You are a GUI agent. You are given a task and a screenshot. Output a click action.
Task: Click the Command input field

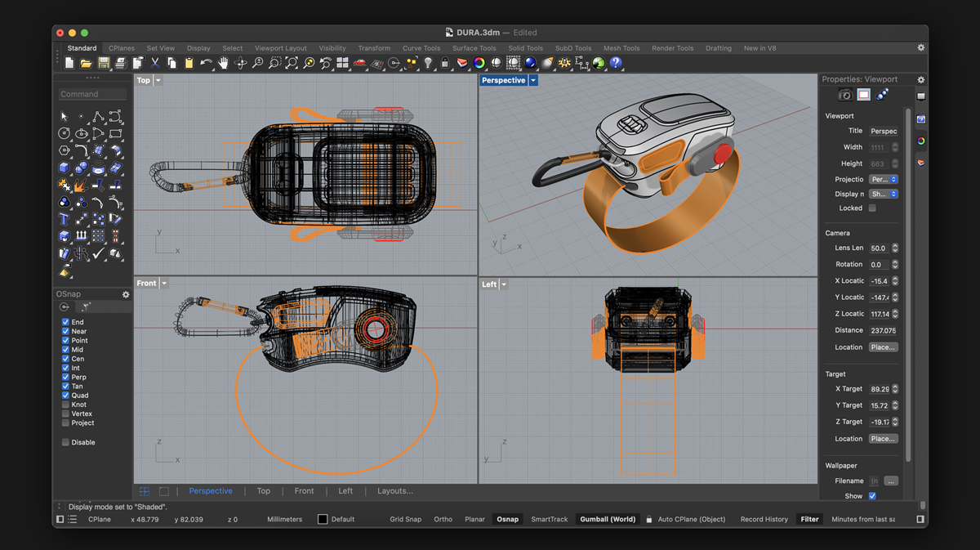pos(93,94)
